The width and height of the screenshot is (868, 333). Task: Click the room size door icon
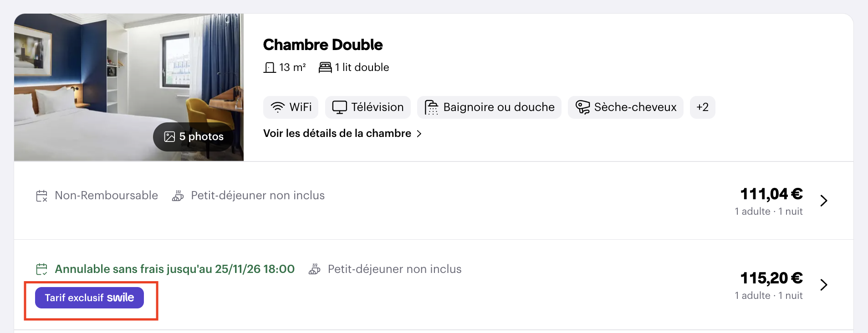[x=270, y=68]
